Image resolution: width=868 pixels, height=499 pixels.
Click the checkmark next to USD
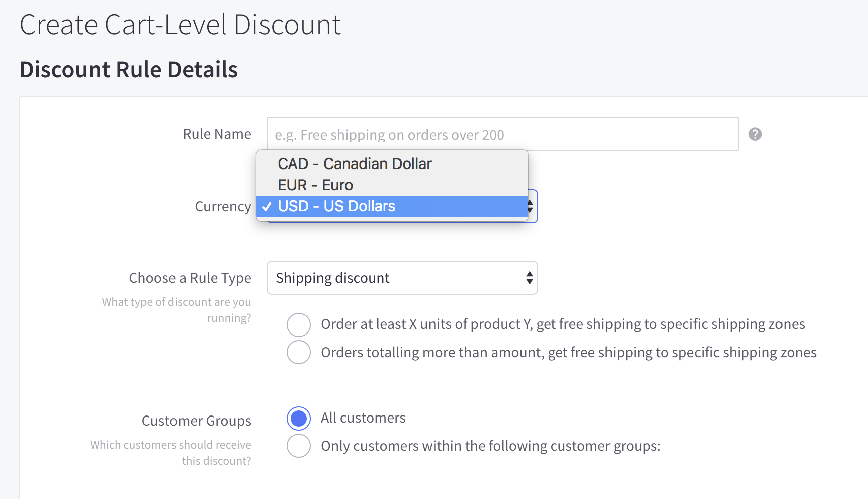tap(267, 206)
